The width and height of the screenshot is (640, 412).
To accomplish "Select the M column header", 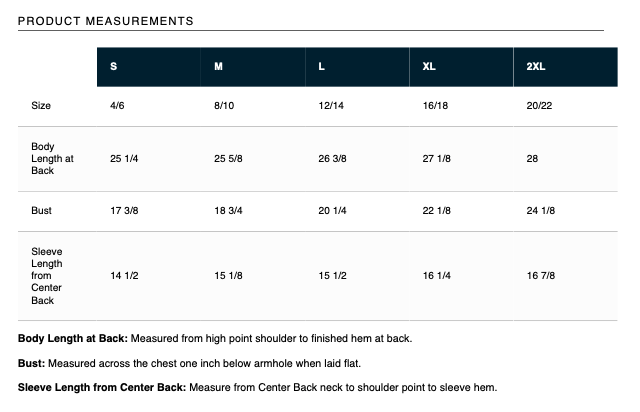I will [219, 66].
